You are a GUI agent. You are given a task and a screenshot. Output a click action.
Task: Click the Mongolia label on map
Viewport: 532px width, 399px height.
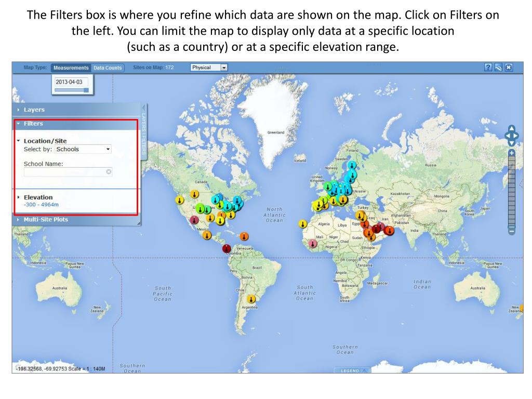coord(442,196)
